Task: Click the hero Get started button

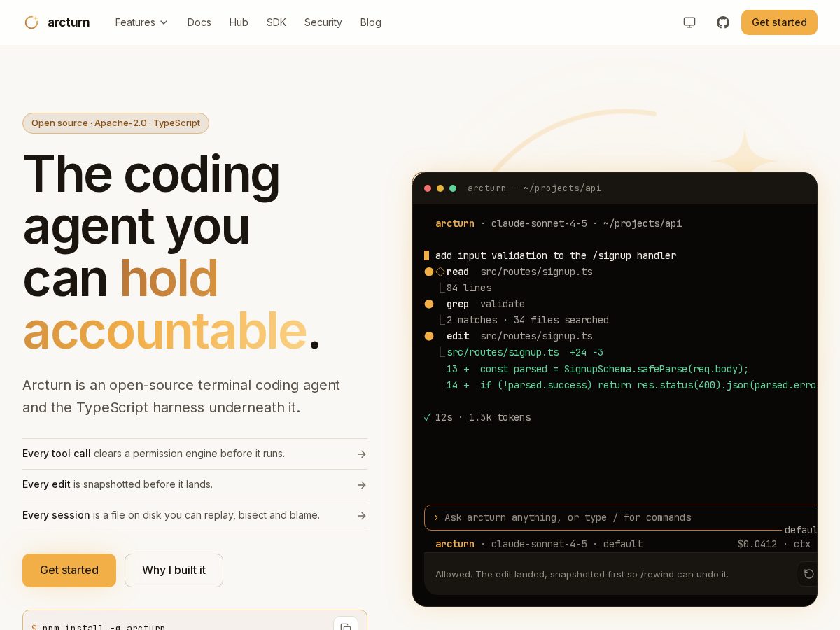Action: click(69, 570)
